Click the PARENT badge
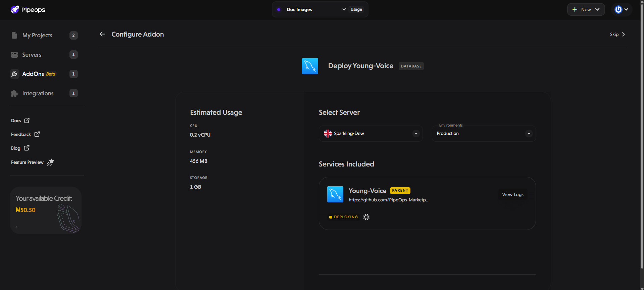 point(400,190)
